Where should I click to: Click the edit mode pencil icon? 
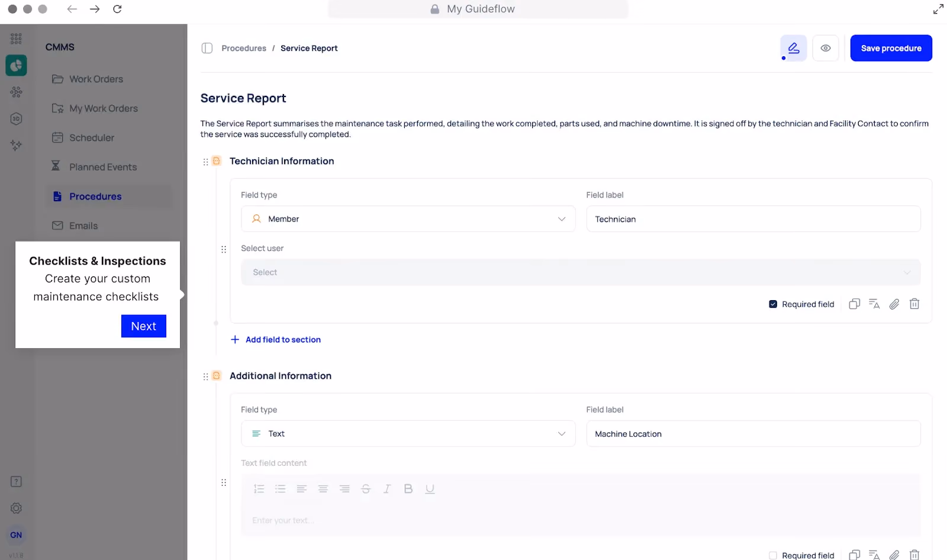point(794,48)
